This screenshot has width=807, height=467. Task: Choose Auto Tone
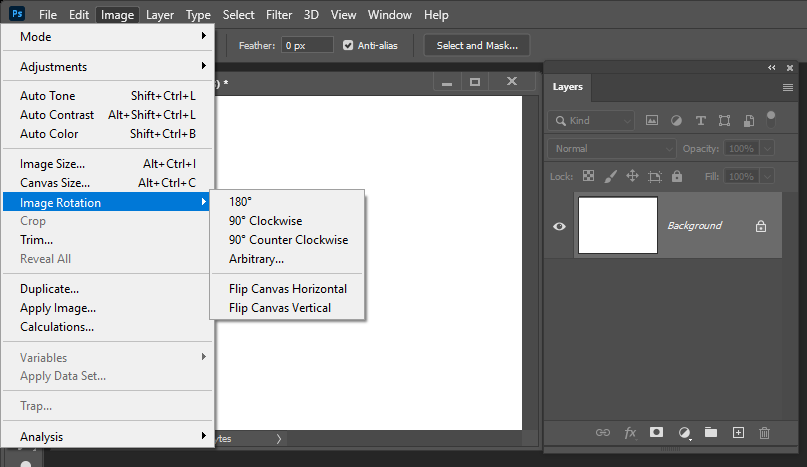108,95
